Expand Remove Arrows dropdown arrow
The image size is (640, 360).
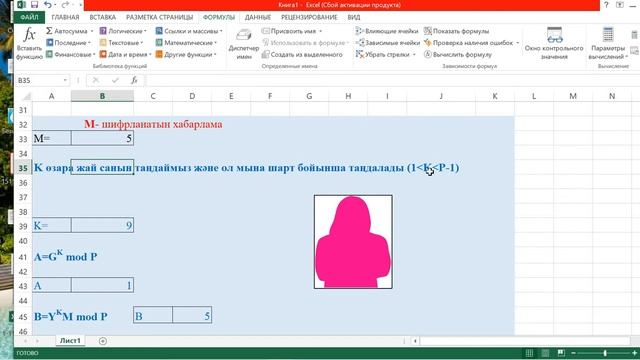click(414, 54)
